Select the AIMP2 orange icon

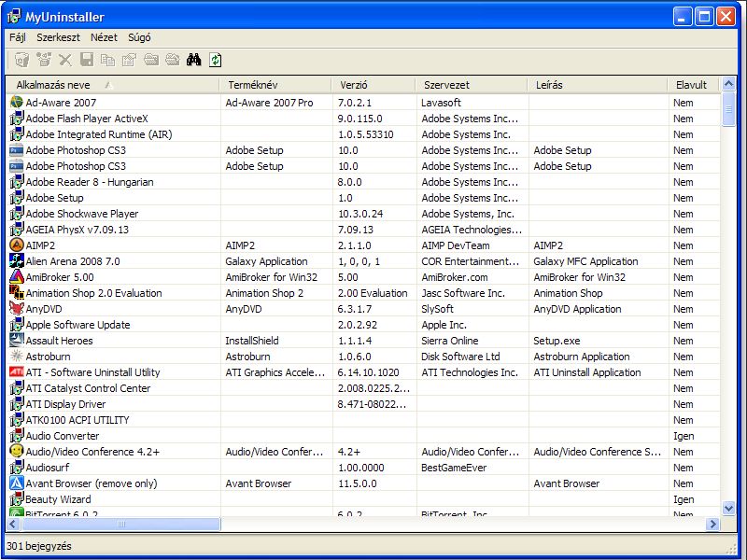[17, 245]
